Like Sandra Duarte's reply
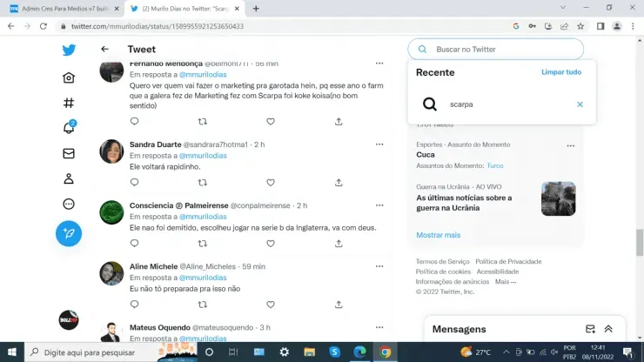Viewport: 644px width, 362px height. (271, 183)
